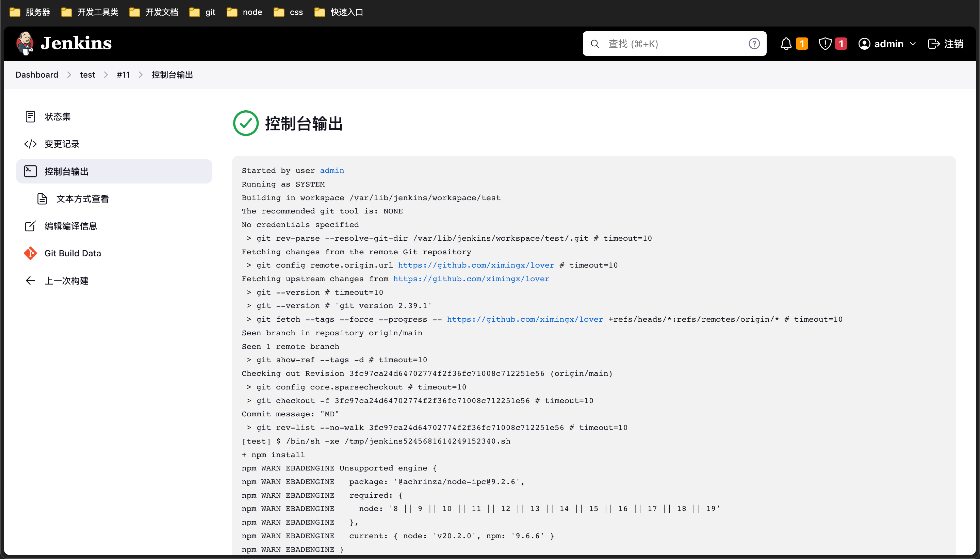Open github link in git fetch line
This screenshot has height=559, width=980.
(525, 319)
